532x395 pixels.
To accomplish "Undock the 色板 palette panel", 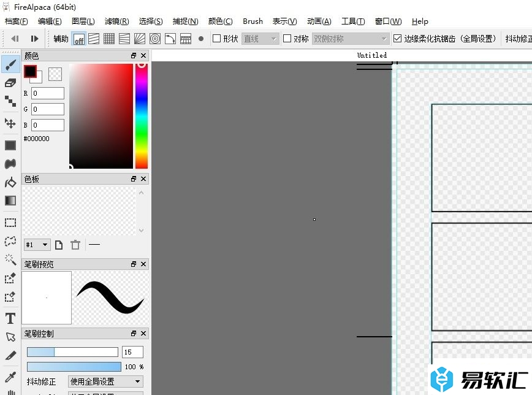I will (134, 178).
